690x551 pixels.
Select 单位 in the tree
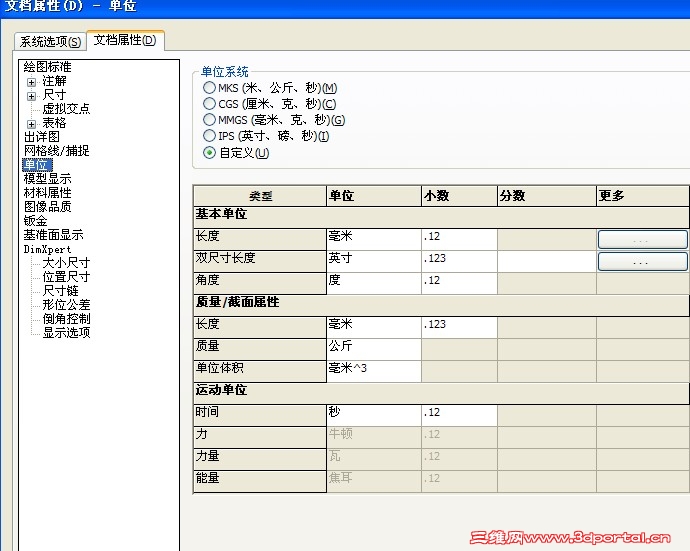tap(37, 165)
